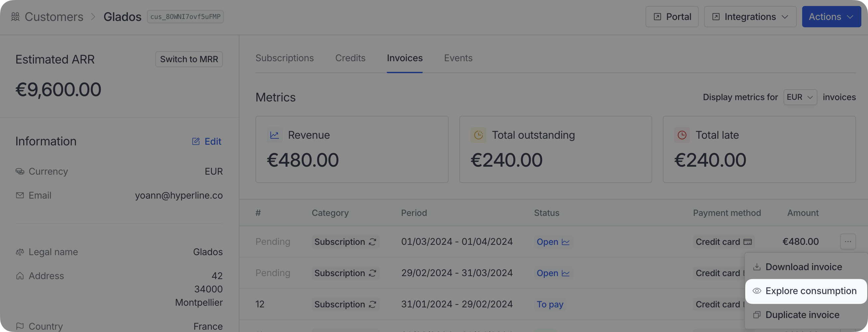Expand the Integrations dropdown

point(750,17)
